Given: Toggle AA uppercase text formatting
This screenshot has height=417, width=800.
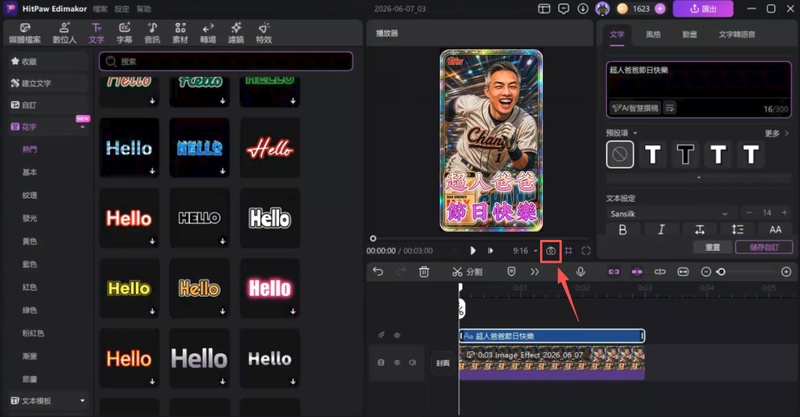Looking at the screenshot, I should [x=776, y=230].
